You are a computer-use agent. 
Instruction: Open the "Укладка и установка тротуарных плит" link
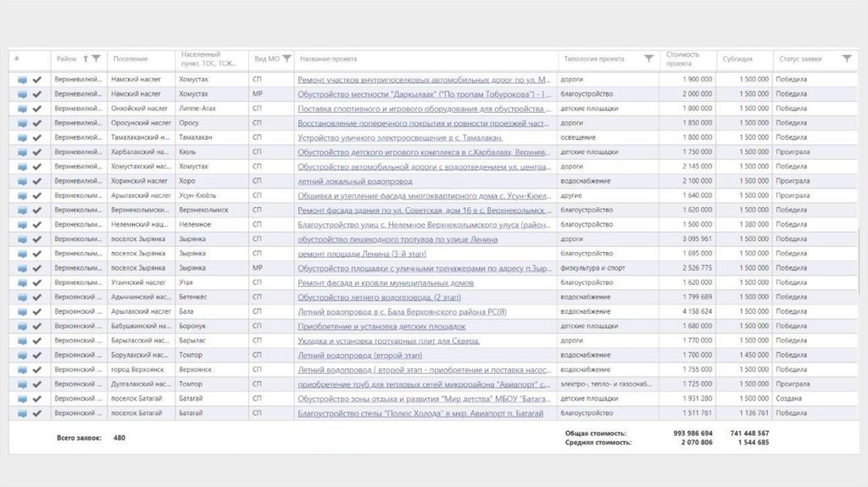coord(389,340)
